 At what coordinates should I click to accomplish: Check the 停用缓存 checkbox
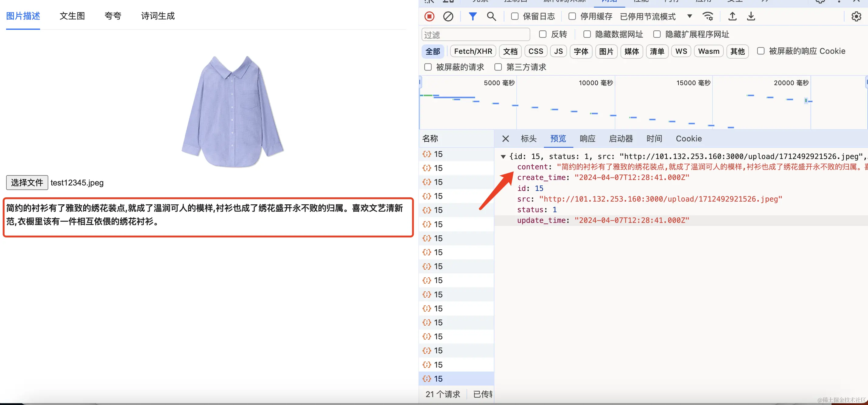point(572,16)
